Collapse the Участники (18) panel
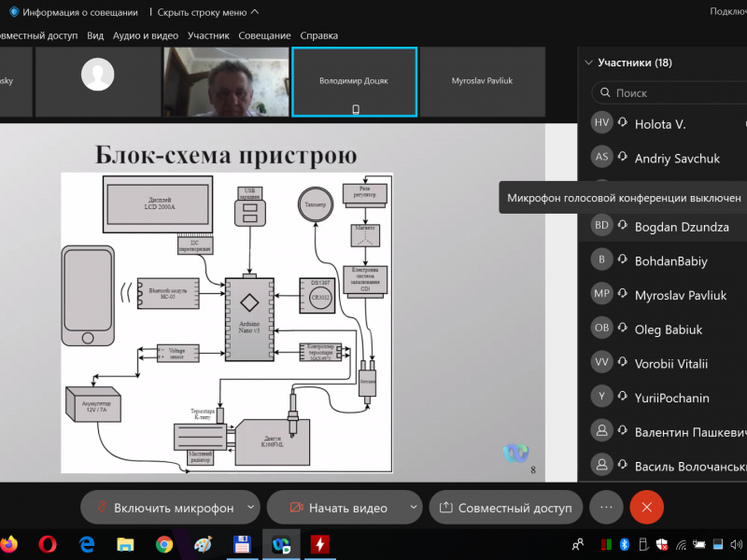The image size is (747, 560). pos(588,63)
